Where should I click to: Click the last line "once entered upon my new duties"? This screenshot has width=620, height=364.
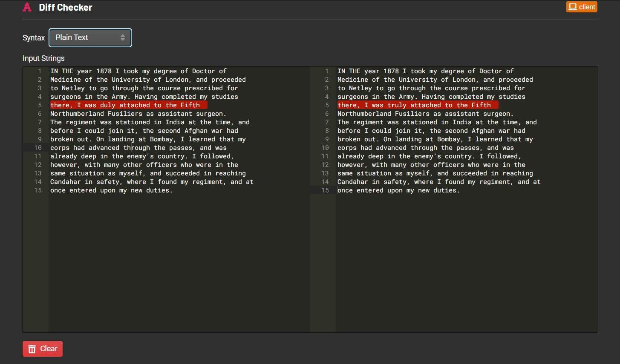tap(111, 190)
